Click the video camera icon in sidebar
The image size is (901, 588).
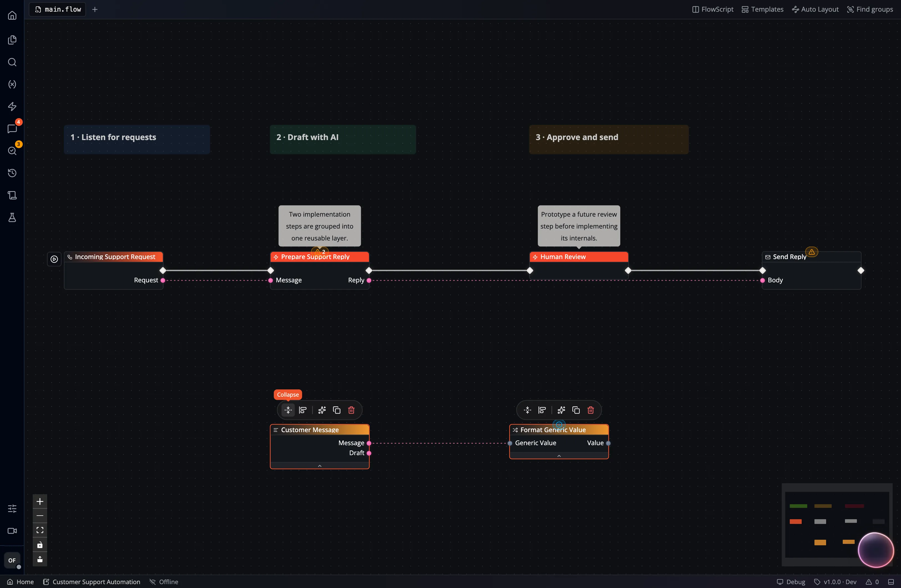pos(12,531)
